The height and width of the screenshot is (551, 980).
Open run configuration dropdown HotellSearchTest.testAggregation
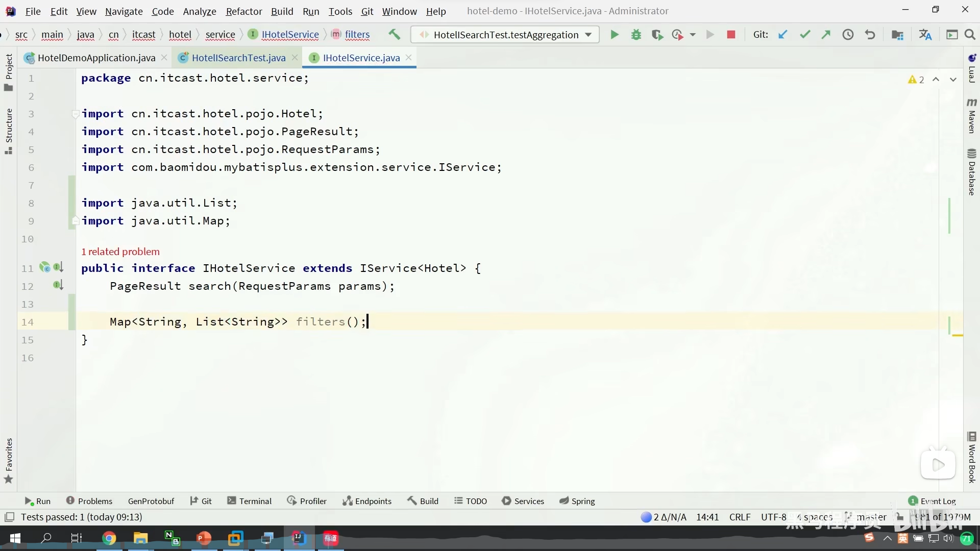pos(505,35)
